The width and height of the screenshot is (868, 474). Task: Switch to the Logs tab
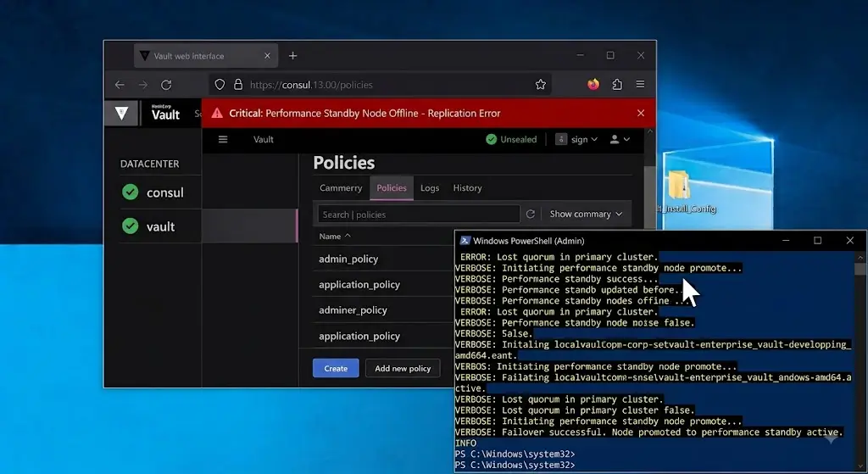(430, 187)
